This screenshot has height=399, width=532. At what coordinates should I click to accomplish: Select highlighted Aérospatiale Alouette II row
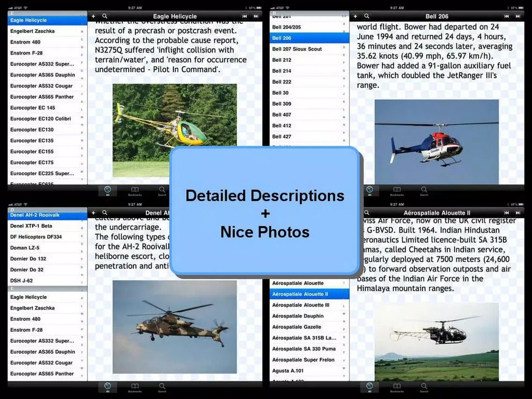click(x=309, y=294)
